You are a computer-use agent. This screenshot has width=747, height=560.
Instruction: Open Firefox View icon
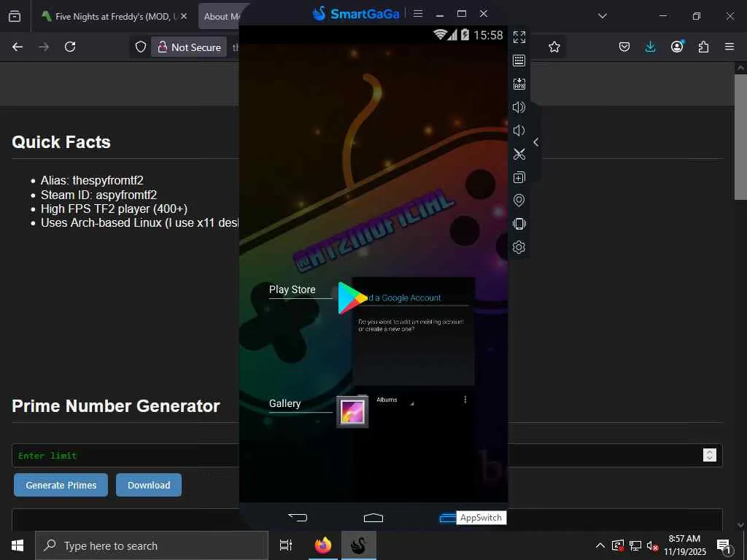click(x=15, y=16)
